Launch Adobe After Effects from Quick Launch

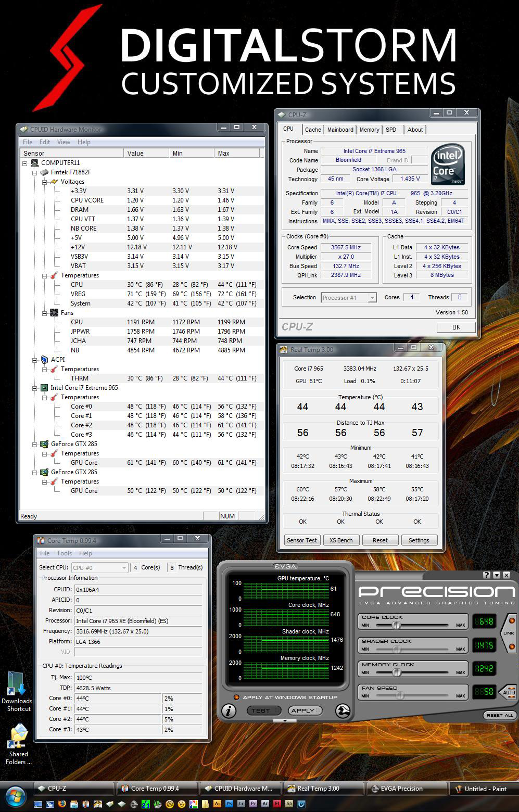pyautogui.click(x=265, y=804)
